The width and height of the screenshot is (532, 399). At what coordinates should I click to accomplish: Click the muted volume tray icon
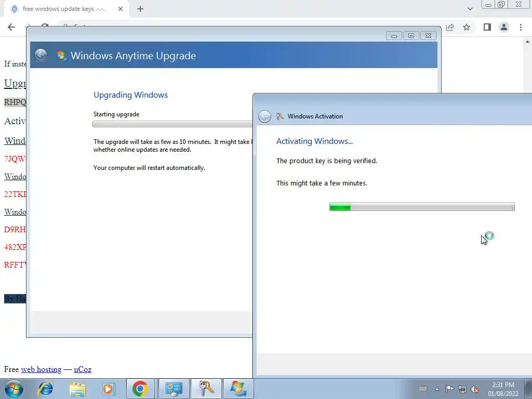(475, 389)
